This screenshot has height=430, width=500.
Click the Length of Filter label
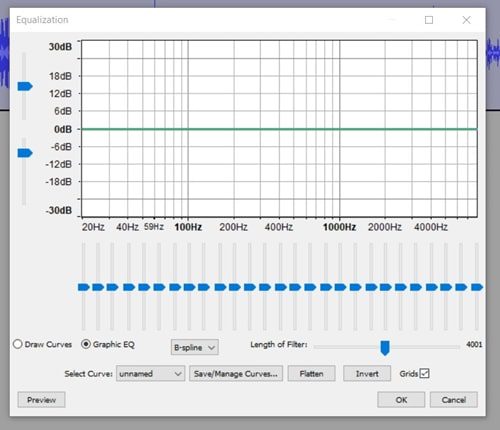pyautogui.click(x=279, y=344)
